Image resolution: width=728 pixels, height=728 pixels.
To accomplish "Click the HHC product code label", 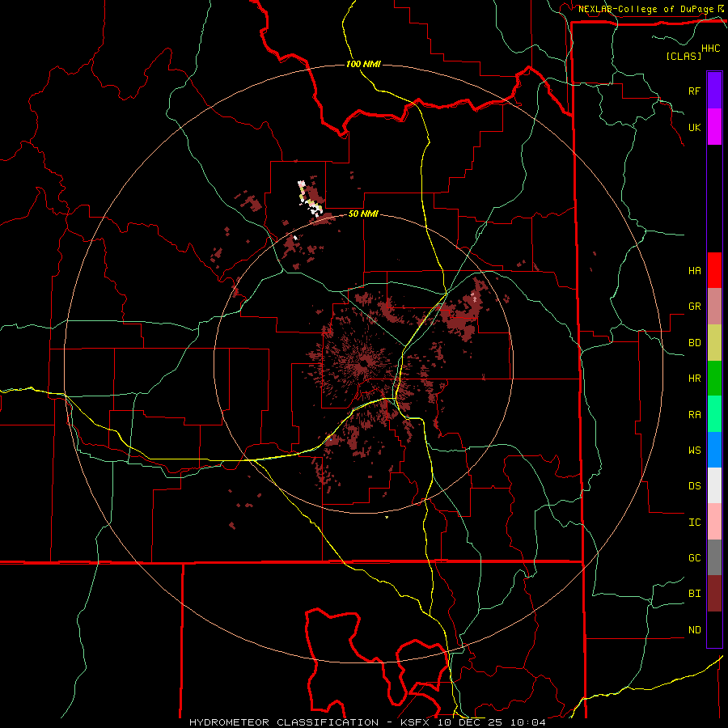I will [710, 49].
